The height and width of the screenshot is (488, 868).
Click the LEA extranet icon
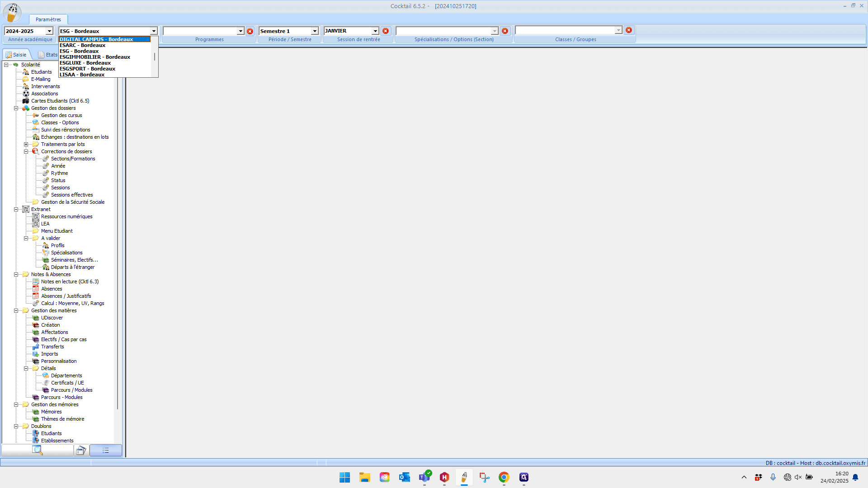[x=36, y=224]
